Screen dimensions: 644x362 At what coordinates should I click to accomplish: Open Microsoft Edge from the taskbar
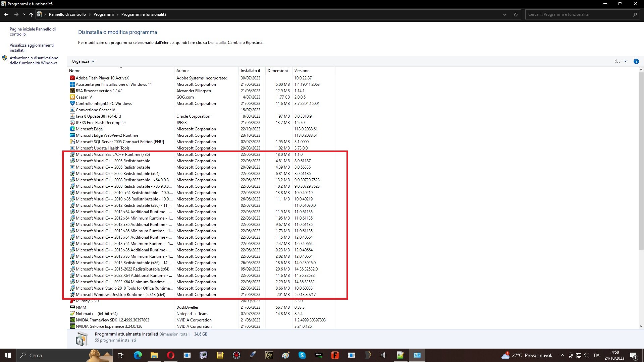(138, 355)
